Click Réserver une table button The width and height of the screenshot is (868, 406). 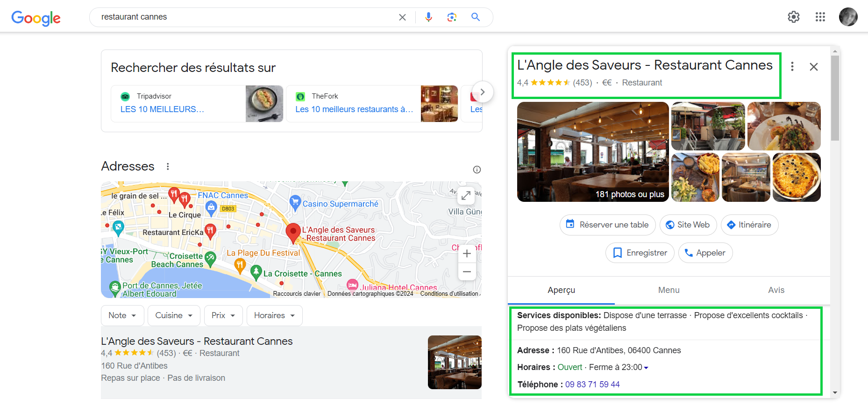pos(607,225)
